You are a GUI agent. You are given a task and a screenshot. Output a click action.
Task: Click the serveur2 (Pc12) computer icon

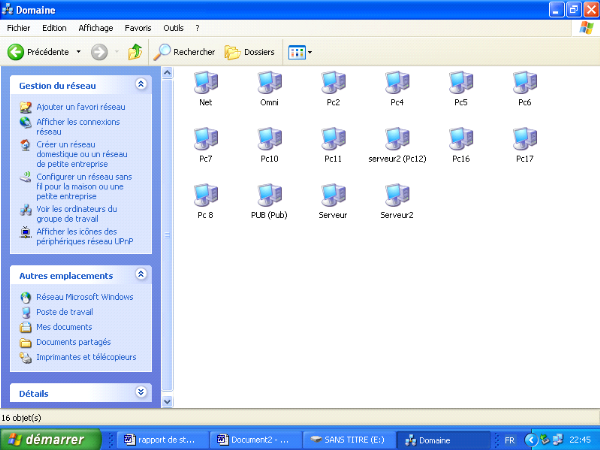point(397,139)
